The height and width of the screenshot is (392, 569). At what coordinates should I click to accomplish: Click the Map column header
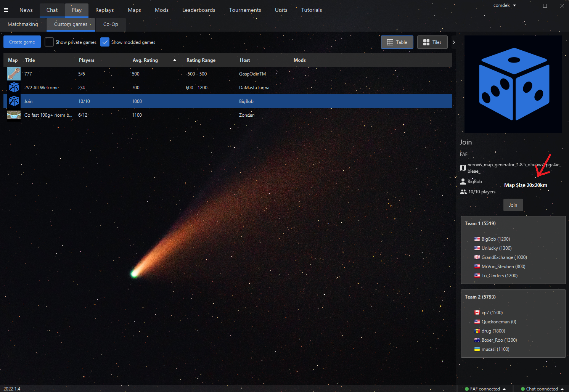[x=13, y=60]
